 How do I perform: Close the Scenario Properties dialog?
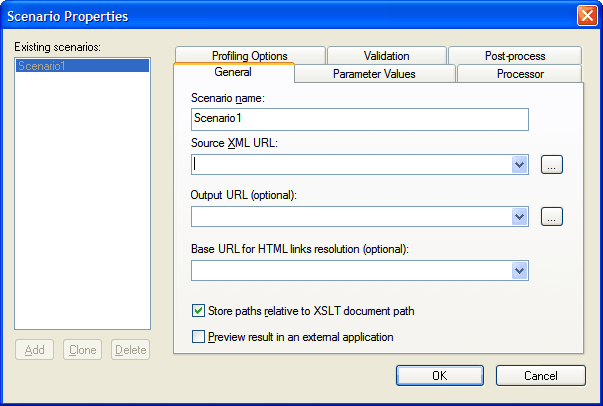pos(587,15)
